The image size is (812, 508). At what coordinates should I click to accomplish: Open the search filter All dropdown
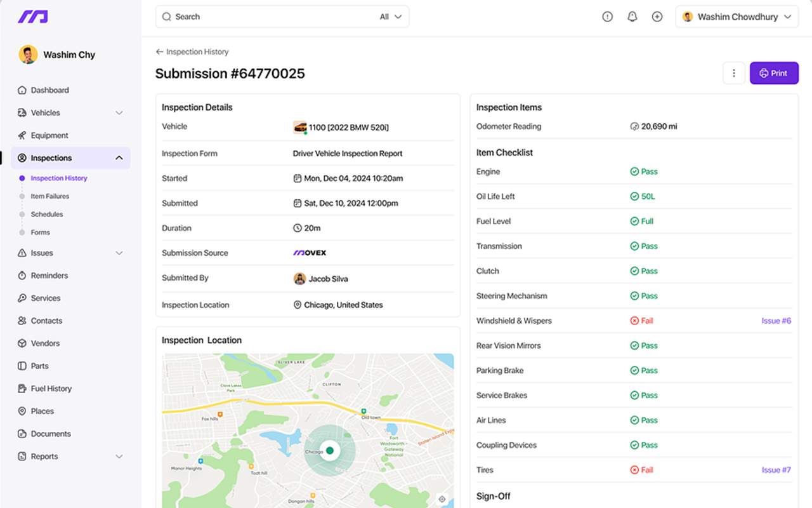click(391, 17)
